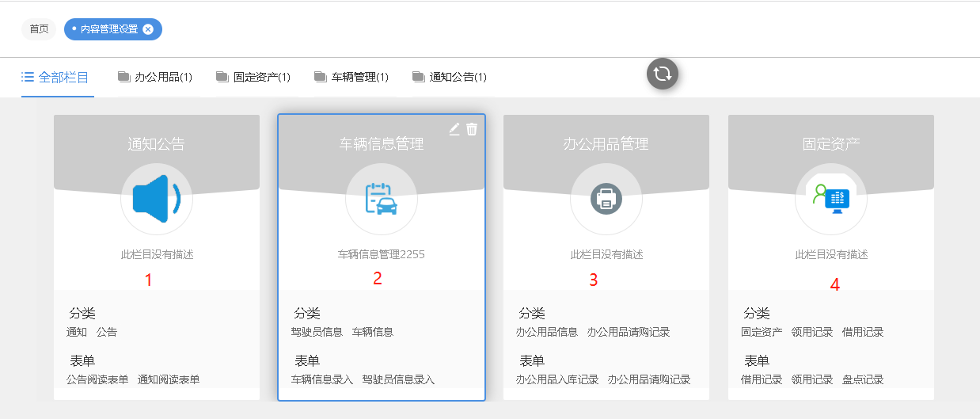This screenshot has width=980, height=419.
Task: Go to the 首页 tab
Action: [x=39, y=29]
